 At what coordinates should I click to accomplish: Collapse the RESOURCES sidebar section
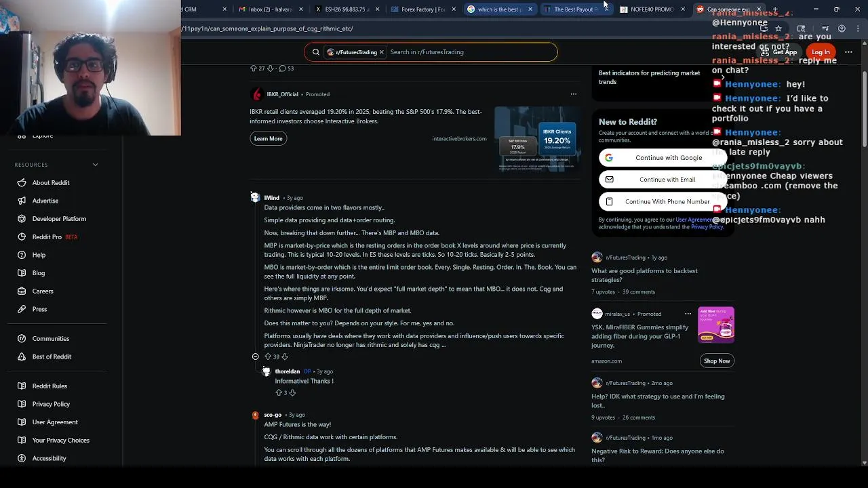(95, 165)
